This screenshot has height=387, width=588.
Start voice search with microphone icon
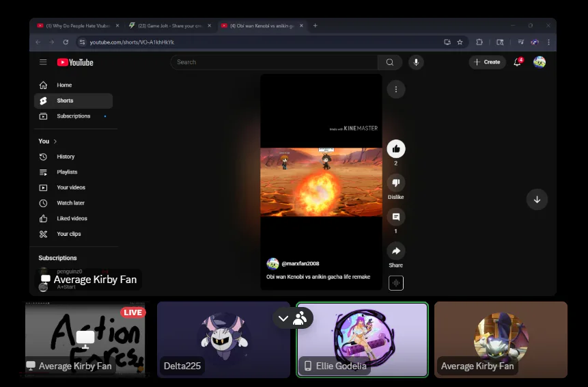pos(416,62)
